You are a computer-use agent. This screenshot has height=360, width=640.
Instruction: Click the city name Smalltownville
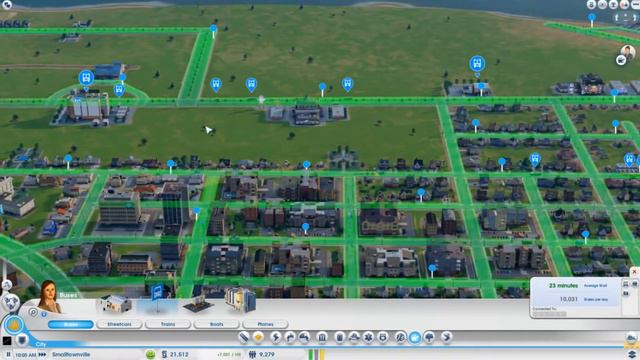[71, 355]
